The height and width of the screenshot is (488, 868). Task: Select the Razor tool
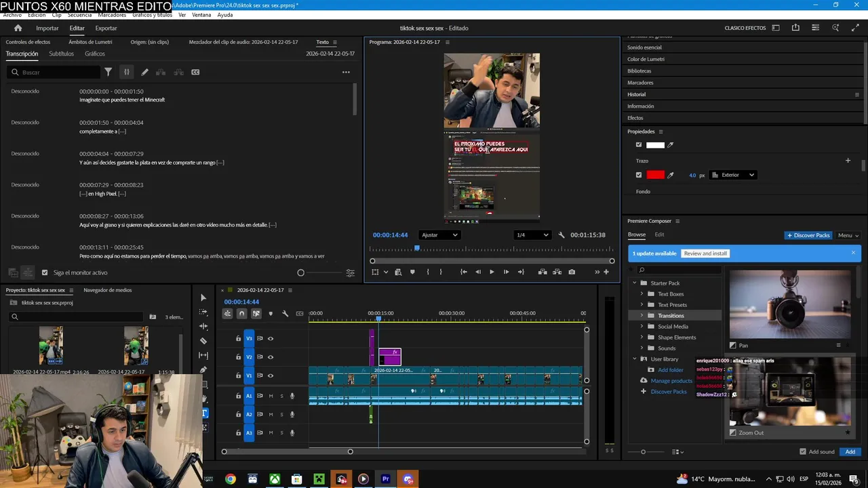[x=203, y=341]
